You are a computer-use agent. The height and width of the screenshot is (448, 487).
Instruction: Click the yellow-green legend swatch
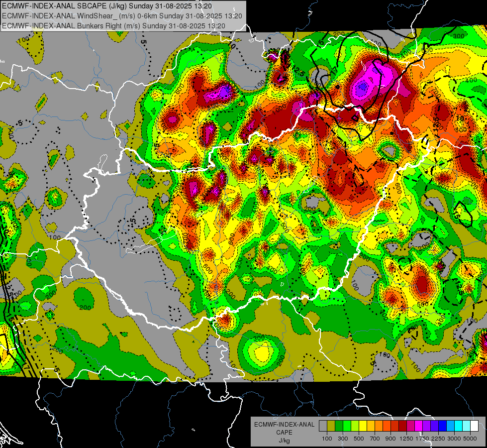[x=355, y=426]
